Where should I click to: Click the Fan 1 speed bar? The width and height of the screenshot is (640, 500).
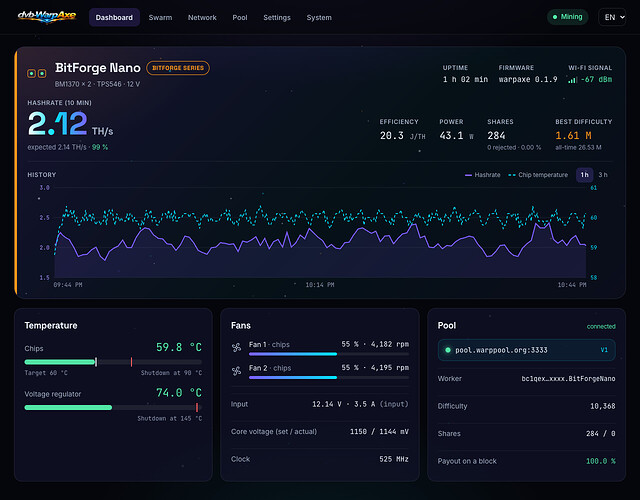(x=329, y=354)
